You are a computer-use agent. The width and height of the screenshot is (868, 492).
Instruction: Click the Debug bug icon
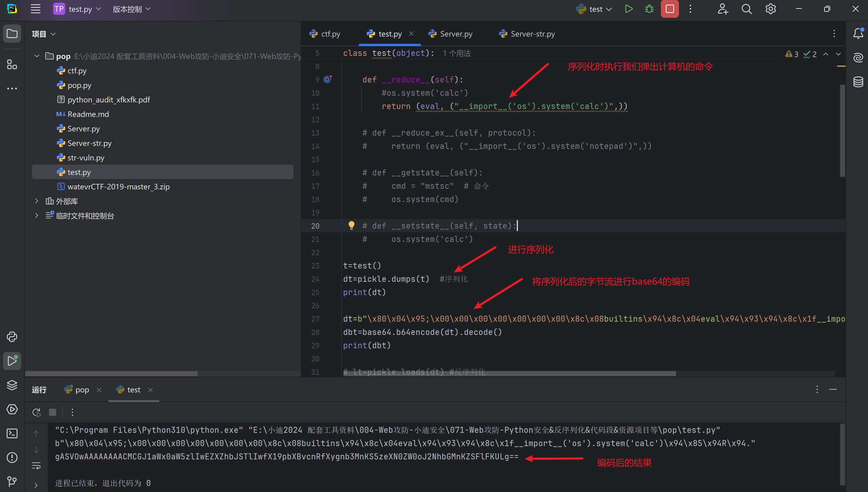coord(649,9)
